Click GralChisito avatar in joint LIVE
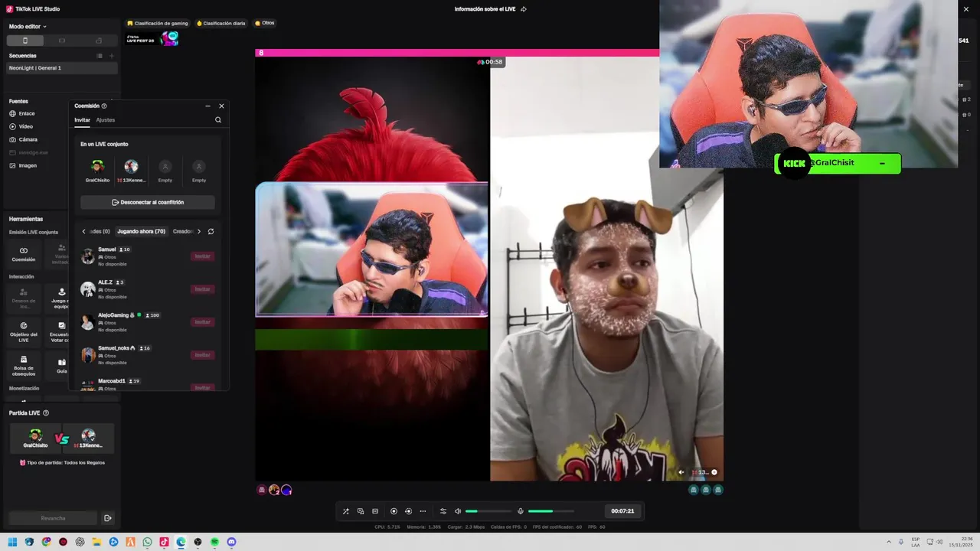Screen dimensions: 980x551 97,166
